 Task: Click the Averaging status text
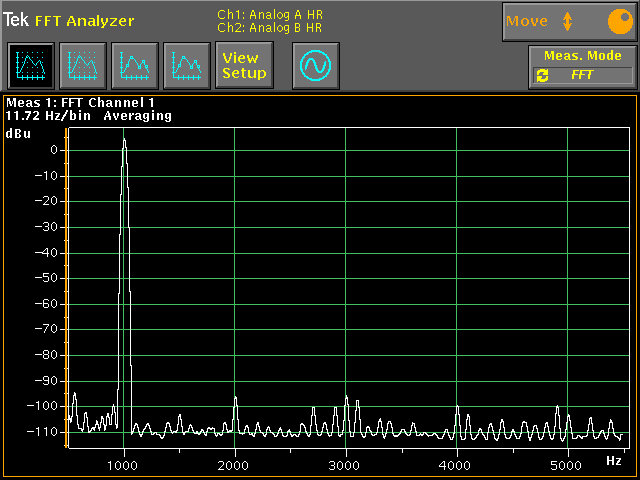coord(137,116)
